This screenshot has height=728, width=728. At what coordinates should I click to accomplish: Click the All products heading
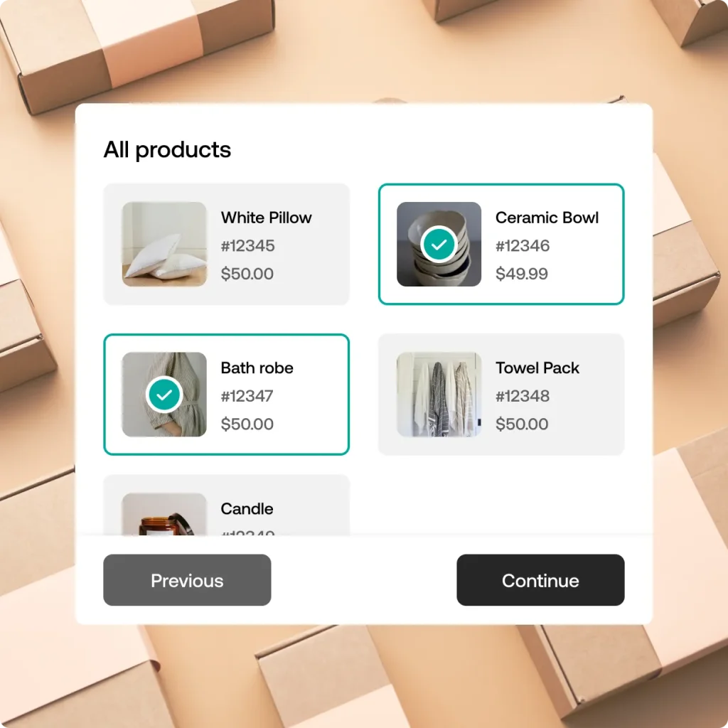coord(167,150)
